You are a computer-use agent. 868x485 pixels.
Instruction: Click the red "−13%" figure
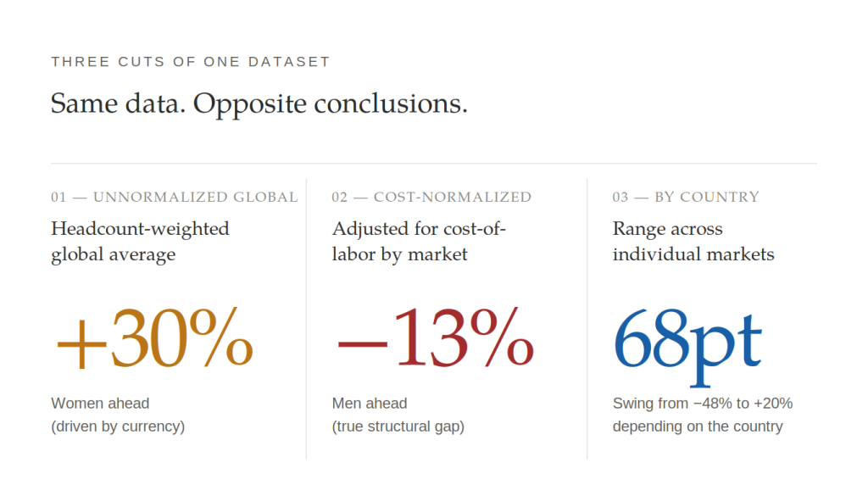(x=435, y=338)
